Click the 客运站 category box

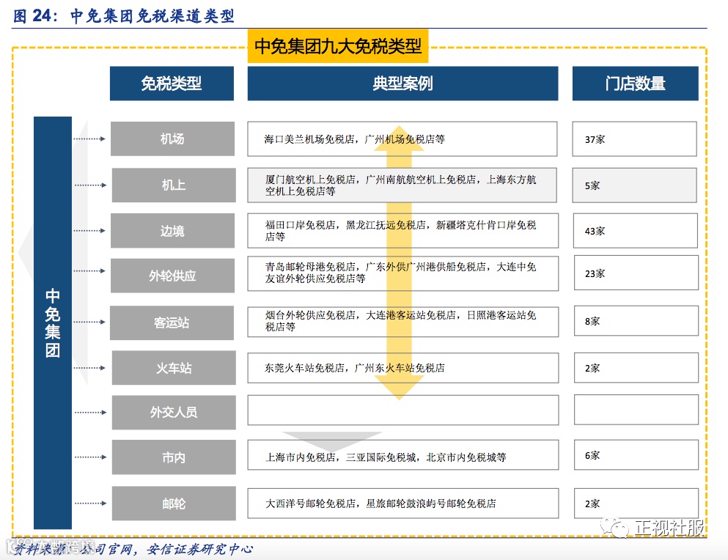click(172, 323)
